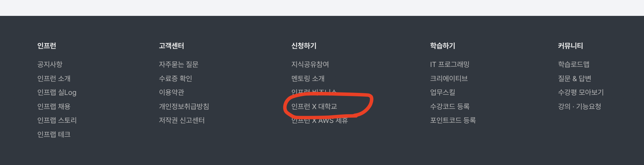Open circled 인프런 X 대학교 link
Viewport: 644px width, 165px height.
(314, 106)
